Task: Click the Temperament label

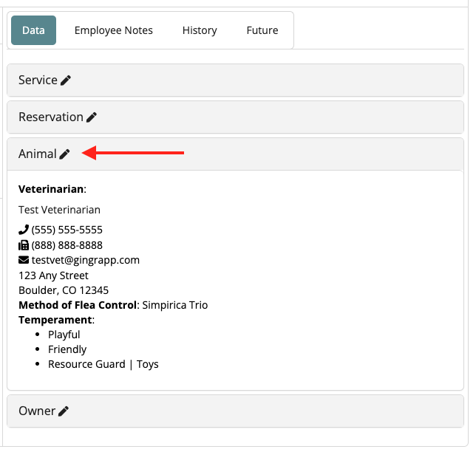Action: 55,320
